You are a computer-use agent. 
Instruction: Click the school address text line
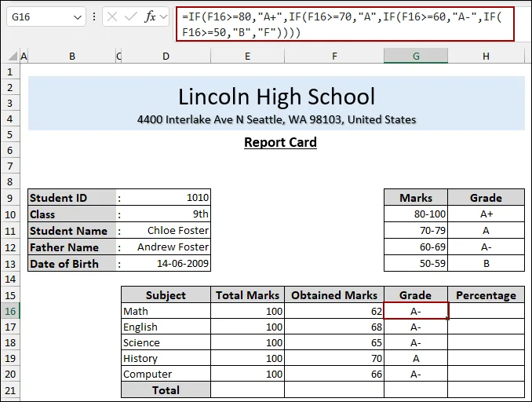[276, 119]
